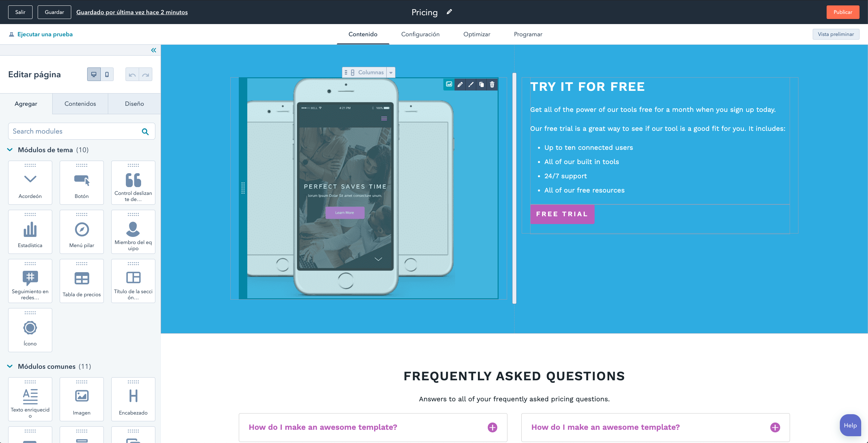The image size is (868, 443).
Task: Click the Miembro del equipo module icon
Action: click(132, 229)
